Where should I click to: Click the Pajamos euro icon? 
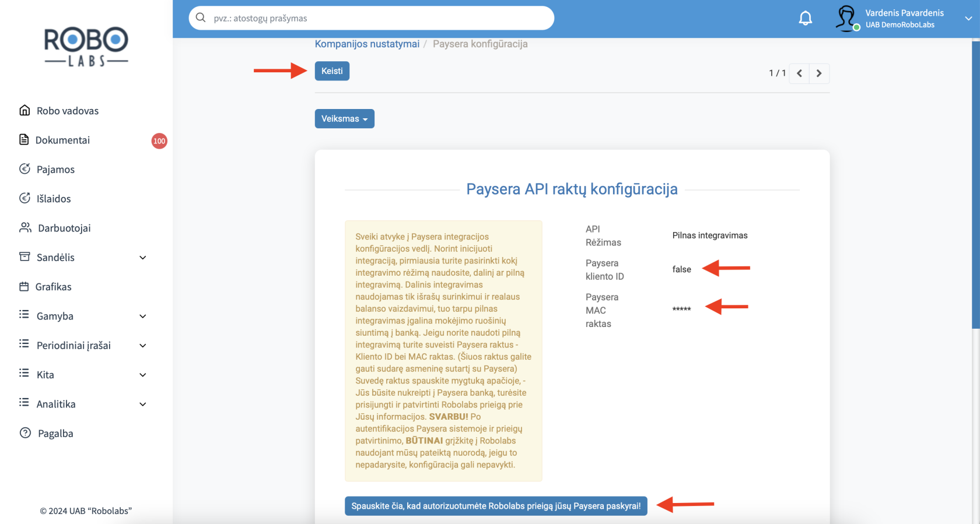coord(24,169)
